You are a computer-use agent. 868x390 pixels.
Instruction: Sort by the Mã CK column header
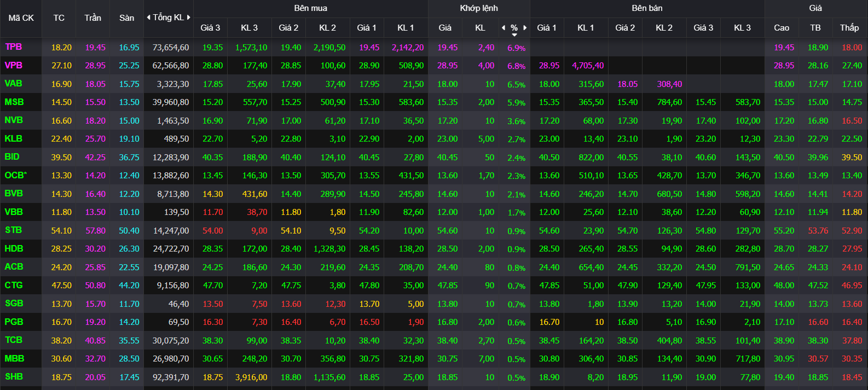(x=21, y=18)
